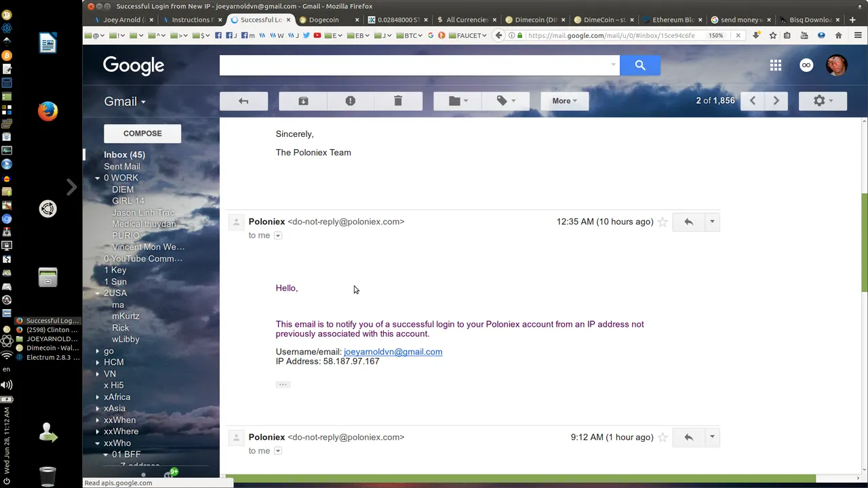Switch to the Joey Arnold browser tab
This screenshot has width=868, height=488.
click(123, 20)
